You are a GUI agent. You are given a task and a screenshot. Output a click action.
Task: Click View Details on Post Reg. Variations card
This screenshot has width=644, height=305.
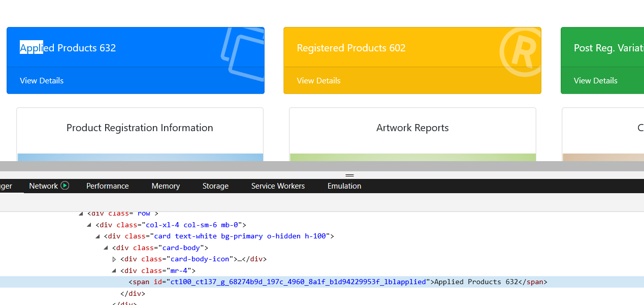pyautogui.click(x=595, y=80)
